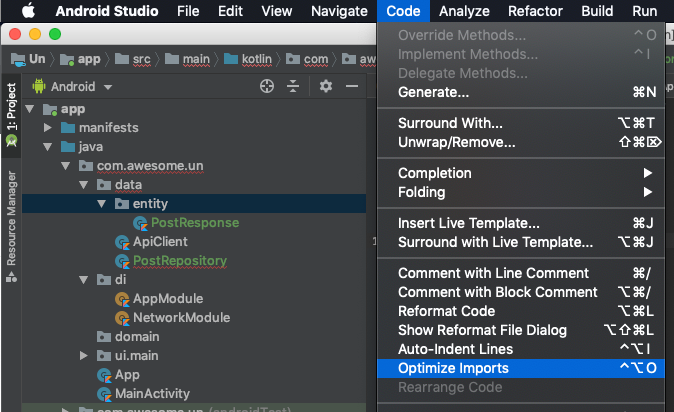Click the main breadcrumb
The height and width of the screenshot is (412, 674).
[x=187, y=59]
